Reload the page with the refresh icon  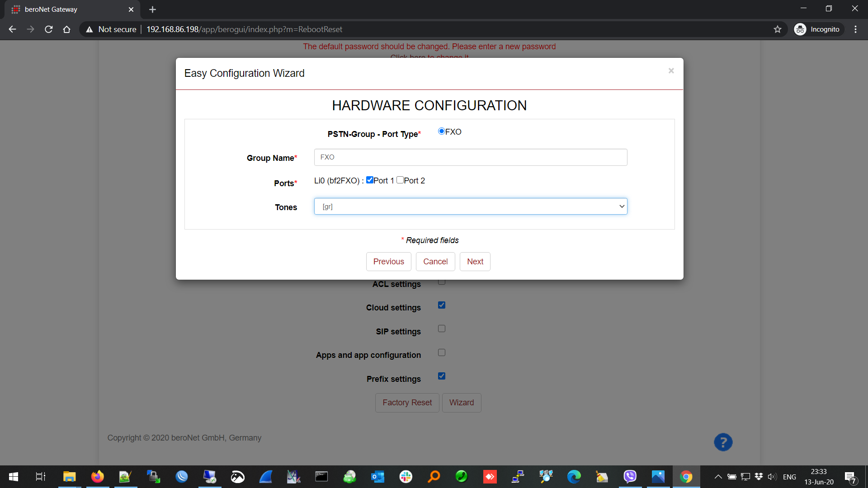tap(49, 29)
